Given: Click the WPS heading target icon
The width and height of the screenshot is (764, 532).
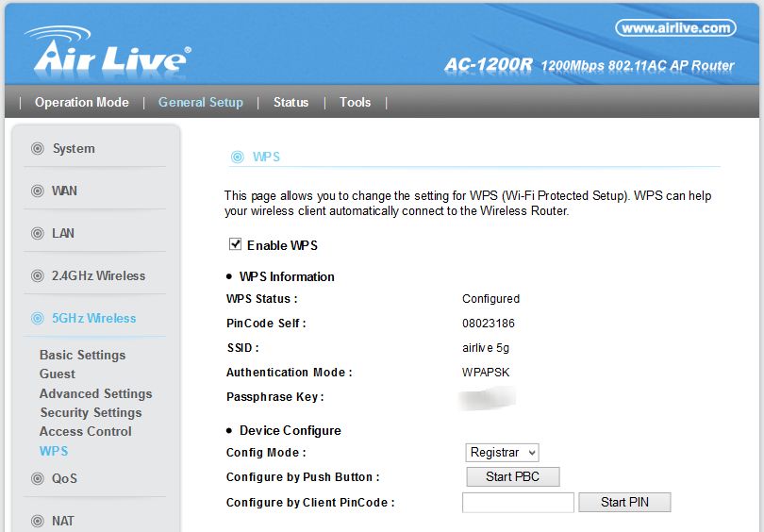Looking at the screenshot, I should (x=238, y=157).
